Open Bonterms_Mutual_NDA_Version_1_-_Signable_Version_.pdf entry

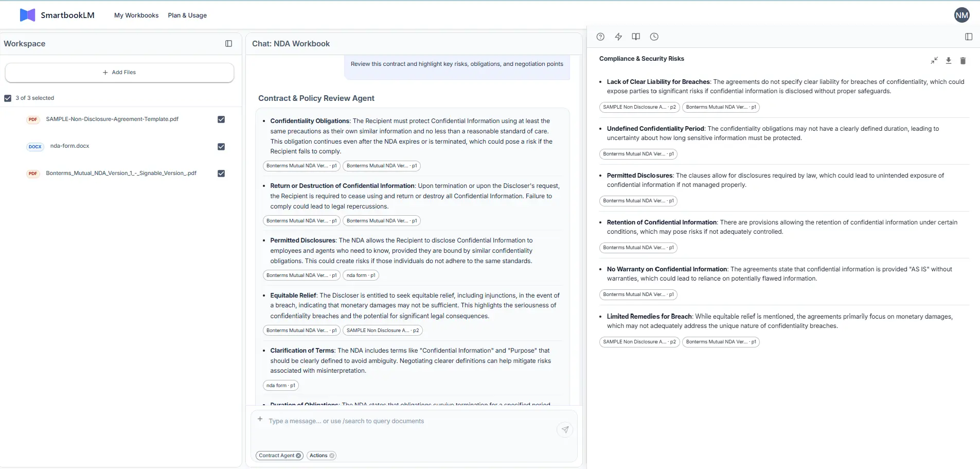[121, 173]
